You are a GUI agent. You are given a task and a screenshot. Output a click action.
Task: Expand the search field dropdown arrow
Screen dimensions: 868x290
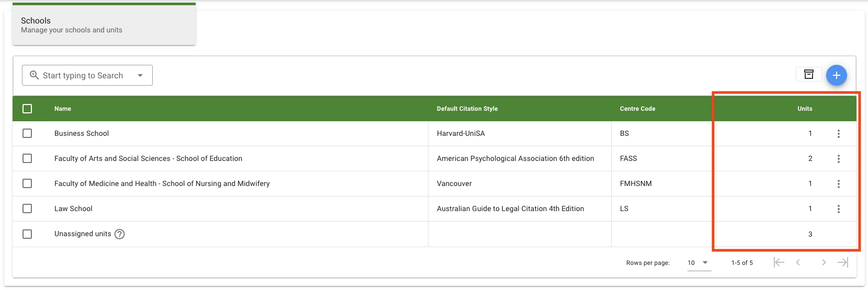(140, 75)
